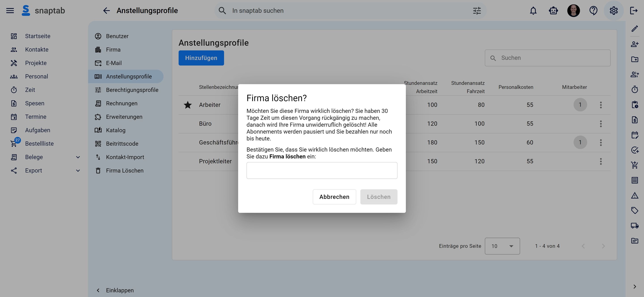Click the star icon on Arbeiter row
Image resolution: width=644 pixels, height=297 pixels.
click(188, 105)
